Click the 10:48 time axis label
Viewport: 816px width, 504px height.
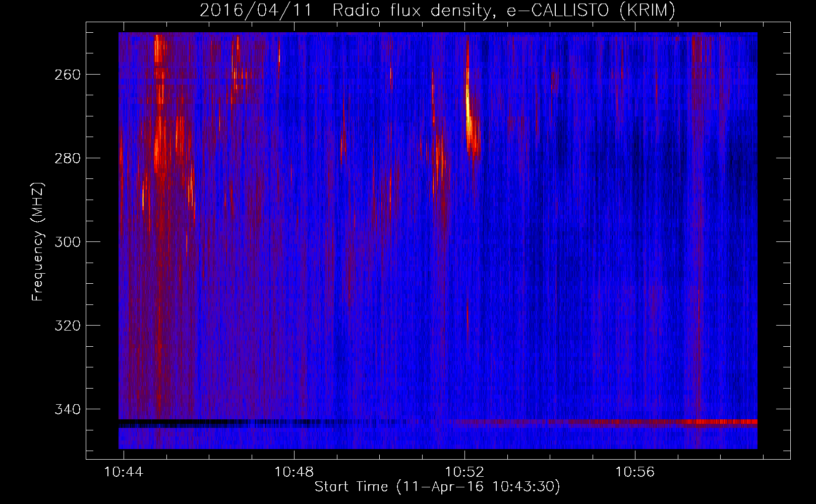point(294,472)
